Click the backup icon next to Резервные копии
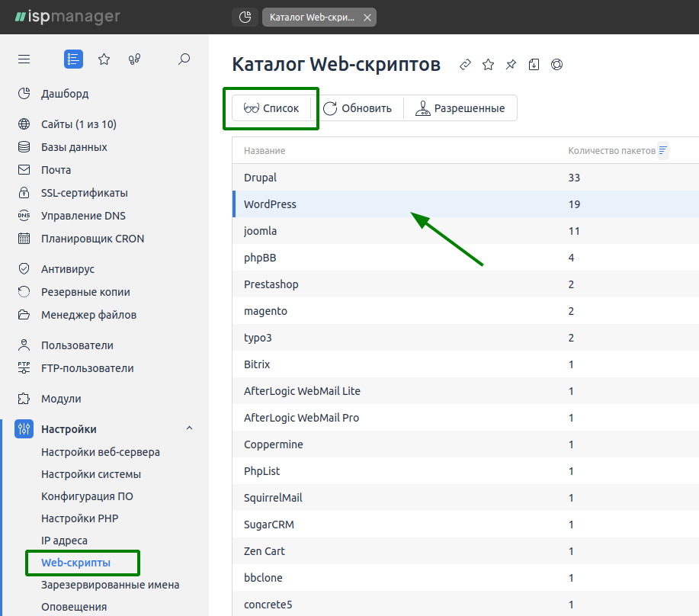The image size is (699, 616). point(24,292)
